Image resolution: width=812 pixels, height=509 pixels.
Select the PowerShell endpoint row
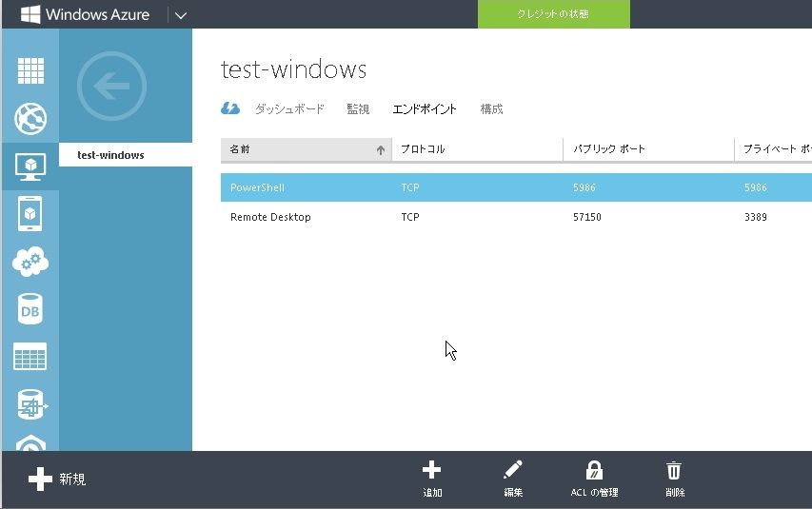(x=516, y=187)
